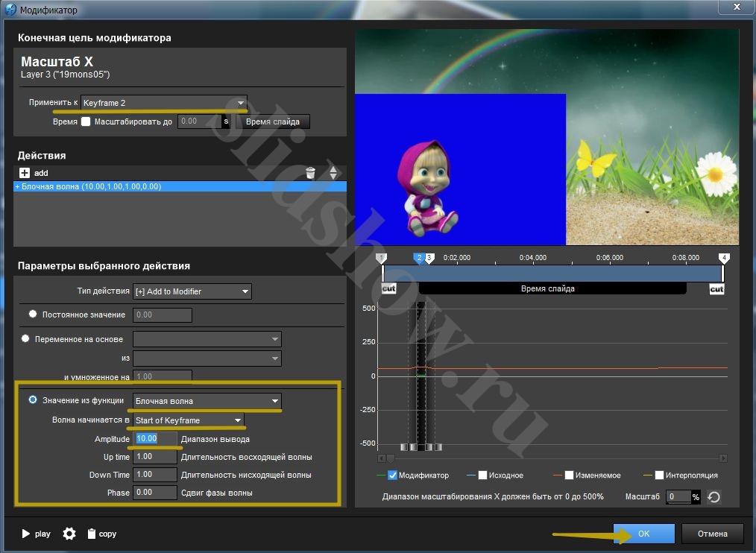Select Значение из функции radio button
The height and width of the screenshot is (553, 756).
coord(33,399)
